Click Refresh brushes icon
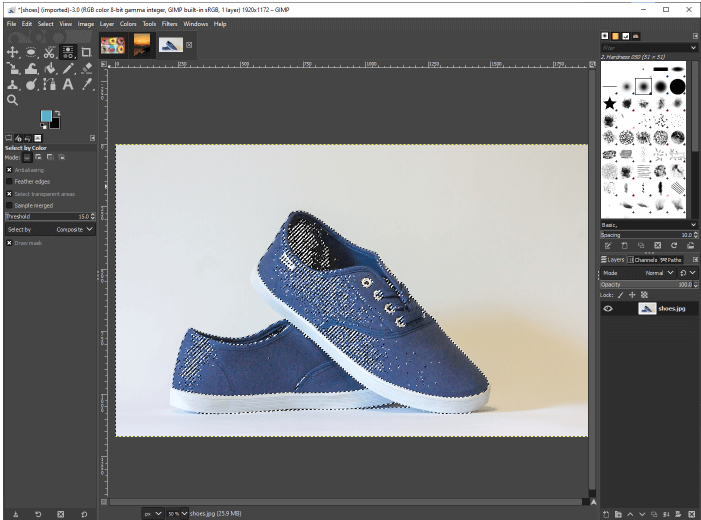Image resolution: width=701 pixels, height=520 pixels. tap(674, 245)
